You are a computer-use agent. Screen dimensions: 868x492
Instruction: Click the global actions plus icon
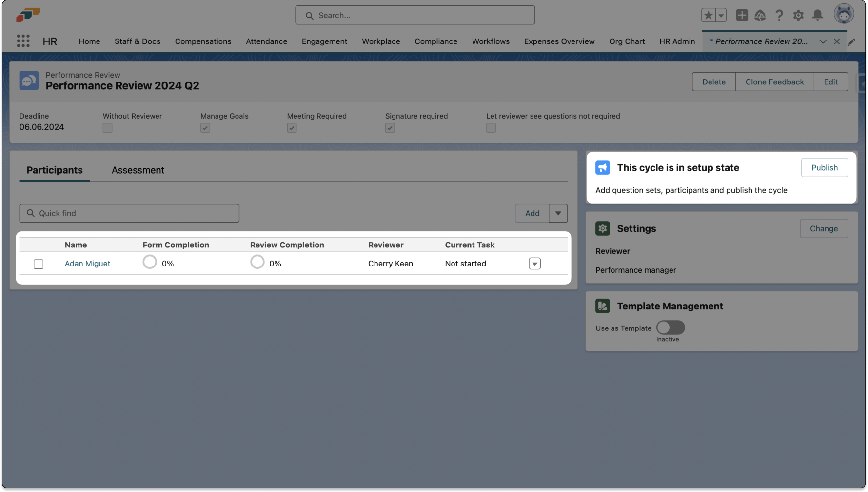coord(741,15)
